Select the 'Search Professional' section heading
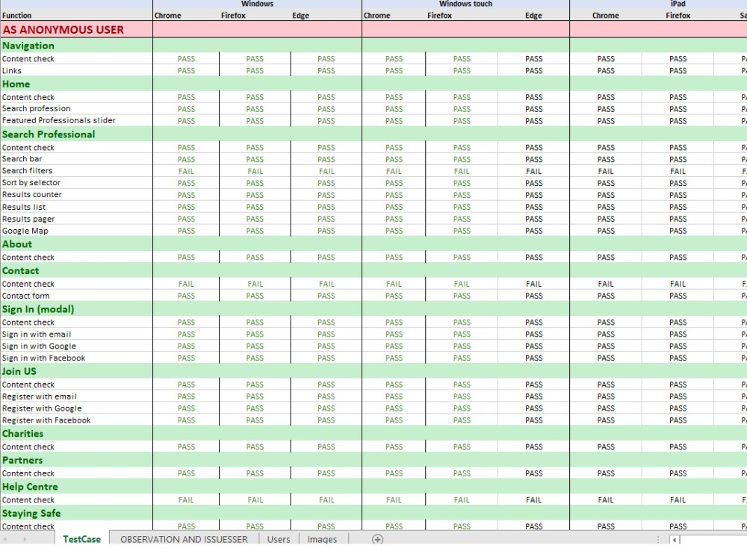The image size is (747, 560). [76, 134]
